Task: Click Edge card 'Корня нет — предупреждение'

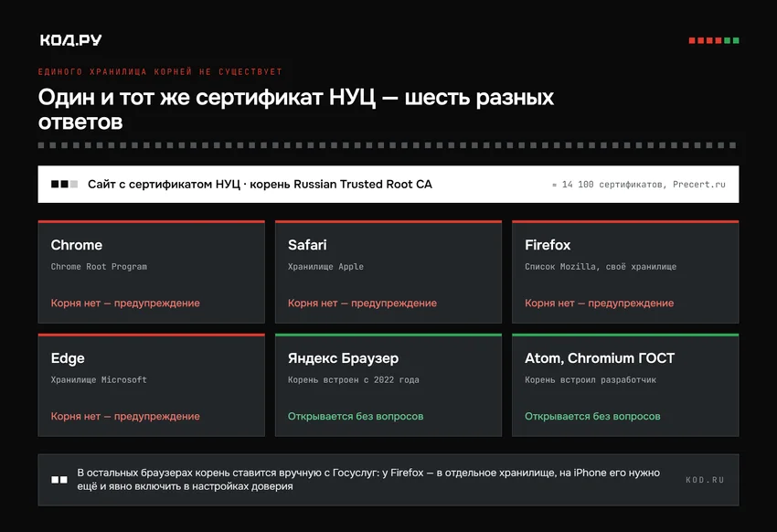Action: (x=125, y=417)
